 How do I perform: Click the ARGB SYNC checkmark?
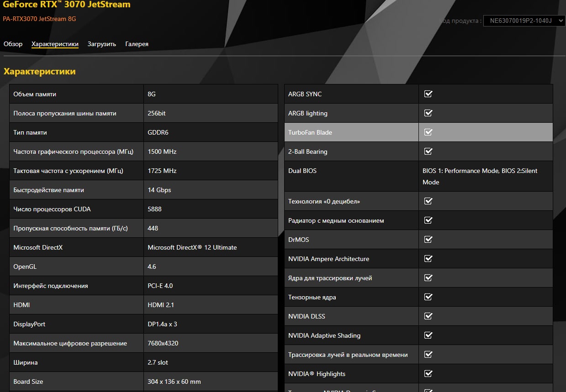(x=428, y=94)
